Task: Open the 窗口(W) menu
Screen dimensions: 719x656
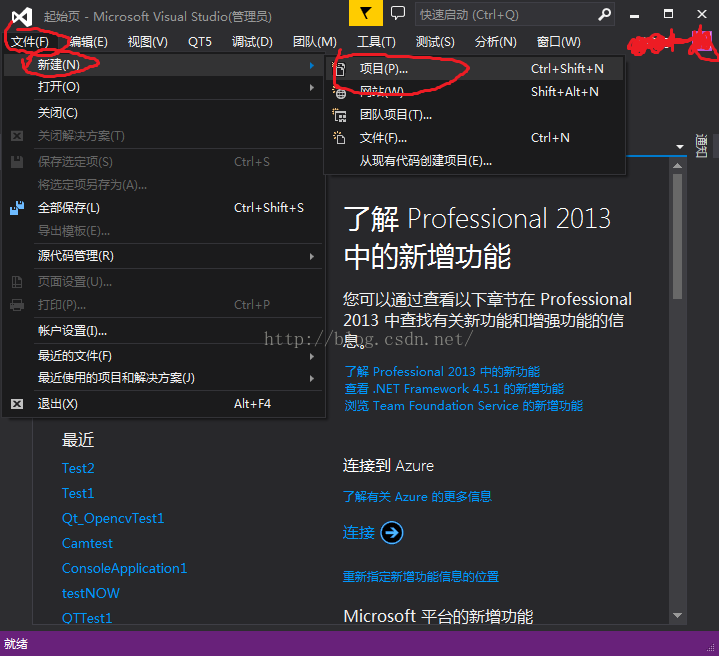Action: (559, 42)
